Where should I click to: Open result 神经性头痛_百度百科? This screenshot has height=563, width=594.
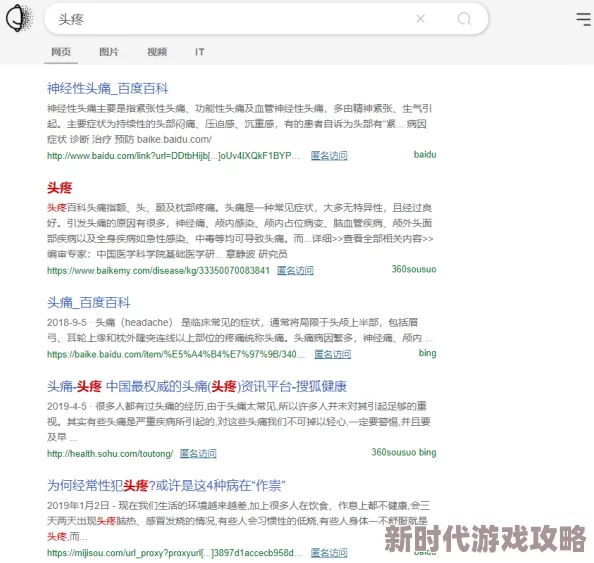coord(108,89)
